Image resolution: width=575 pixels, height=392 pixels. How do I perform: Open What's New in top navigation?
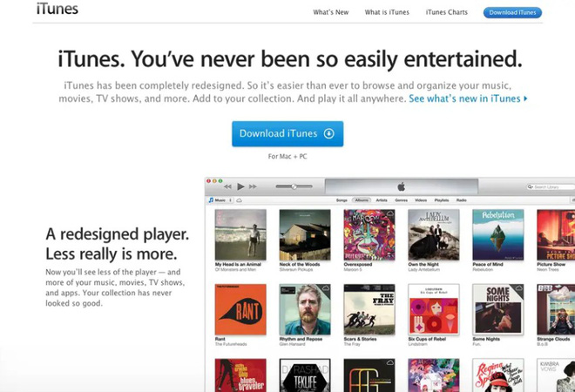tap(331, 12)
